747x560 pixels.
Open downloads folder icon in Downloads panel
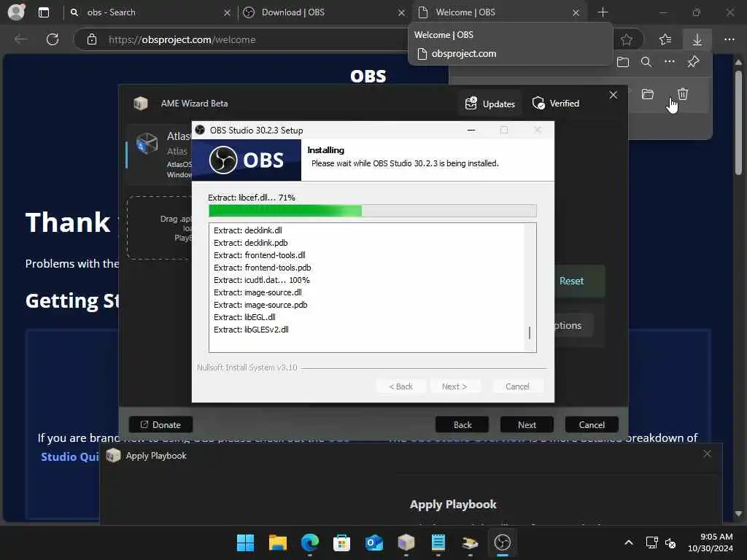[x=623, y=62]
